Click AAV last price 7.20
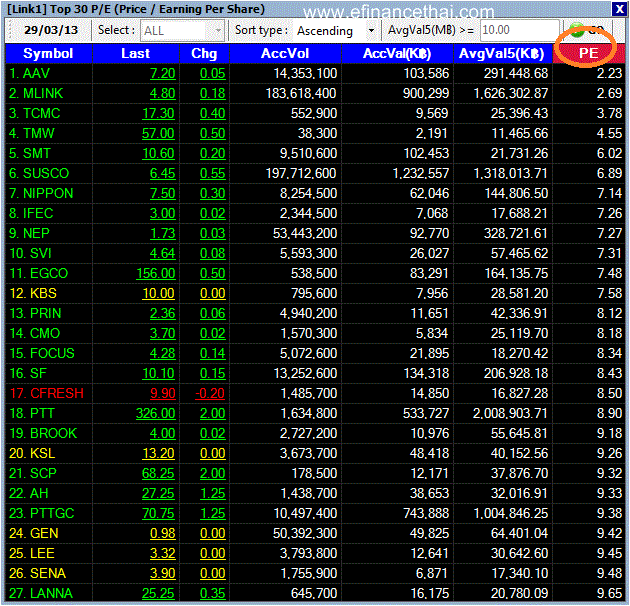Image resolution: width=630 pixels, height=606 pixels. 162,74
